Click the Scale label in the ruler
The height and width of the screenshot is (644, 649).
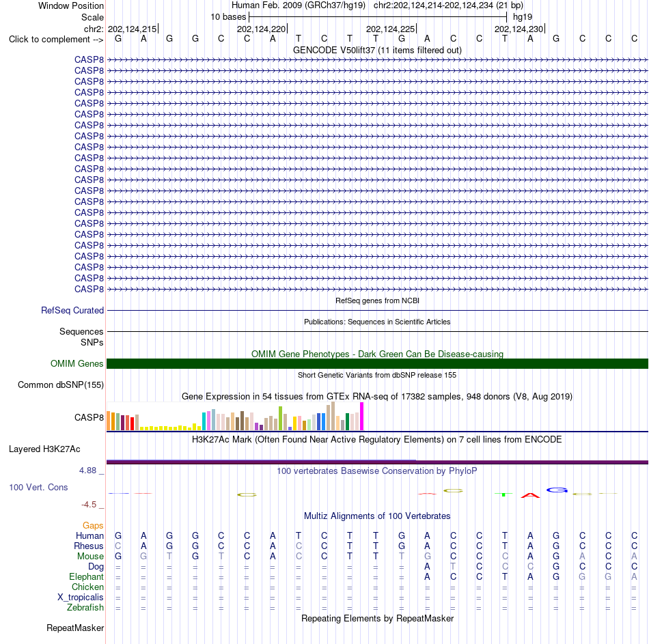tap(92, 17)
